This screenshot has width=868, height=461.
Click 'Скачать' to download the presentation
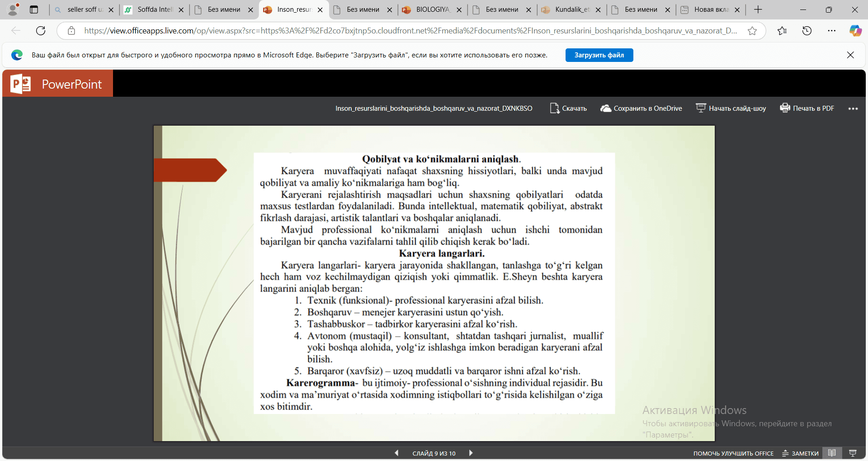568,108
